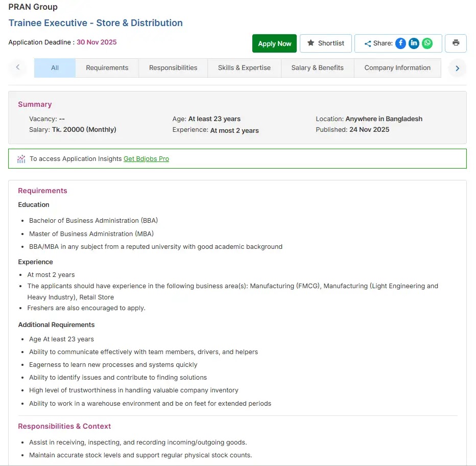This screenshot has height=466, width=476.
Task: Share job on LinkedIn
Action: point(414,43)
